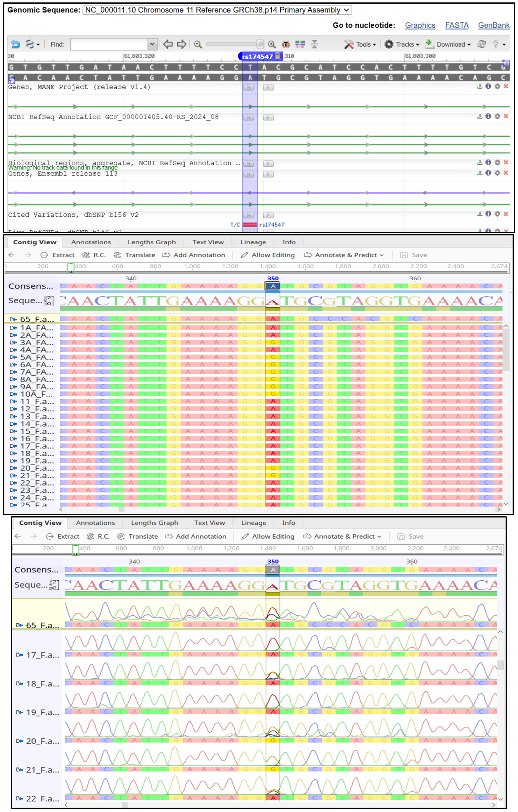Open the FASTA link

point(457,25)
